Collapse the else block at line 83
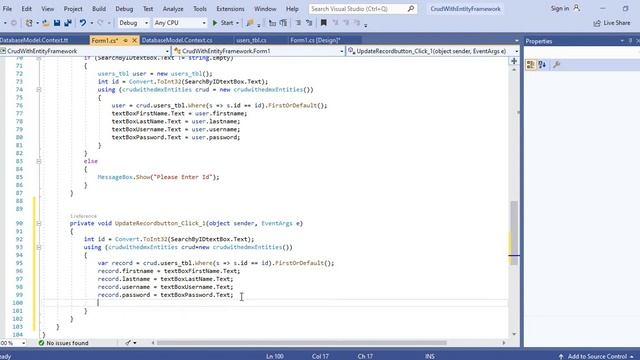 pyautogui.click(x=39, y=161)
